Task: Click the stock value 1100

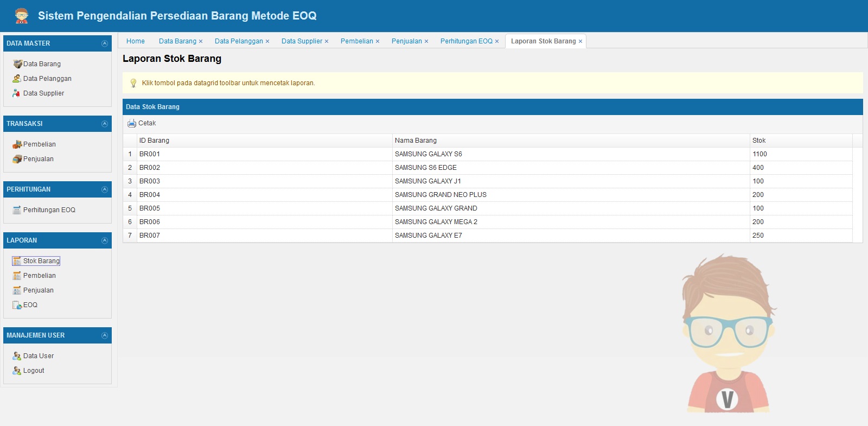Action: [x=759, y=154]
